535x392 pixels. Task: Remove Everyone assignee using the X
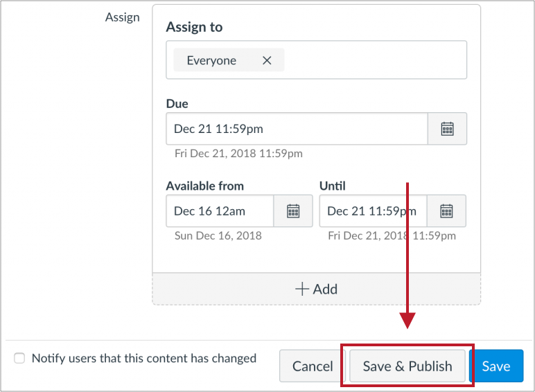click(267, 60)
